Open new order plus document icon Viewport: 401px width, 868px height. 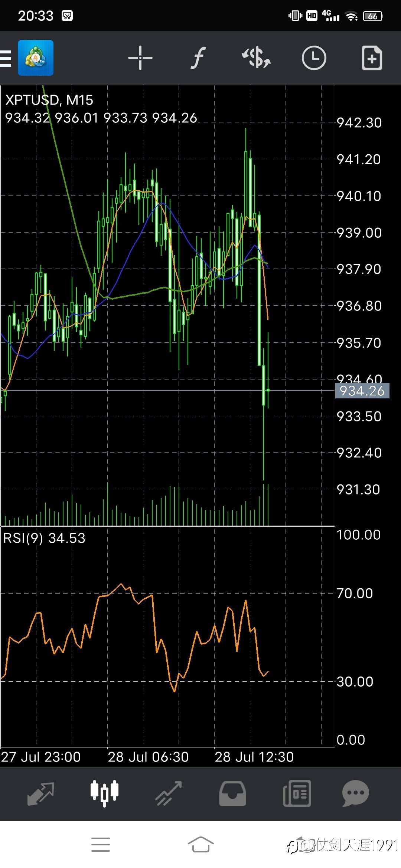tap(372, 58)
